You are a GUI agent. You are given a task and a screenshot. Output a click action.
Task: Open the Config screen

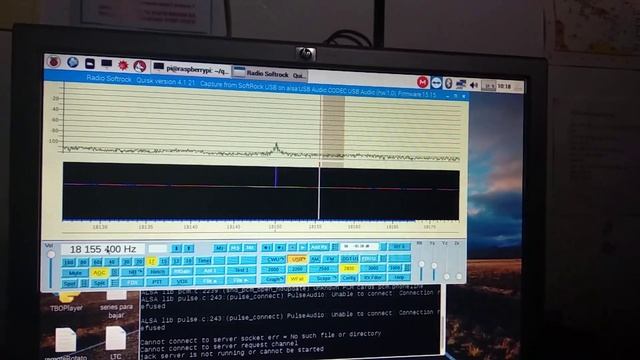pos(349,278)
